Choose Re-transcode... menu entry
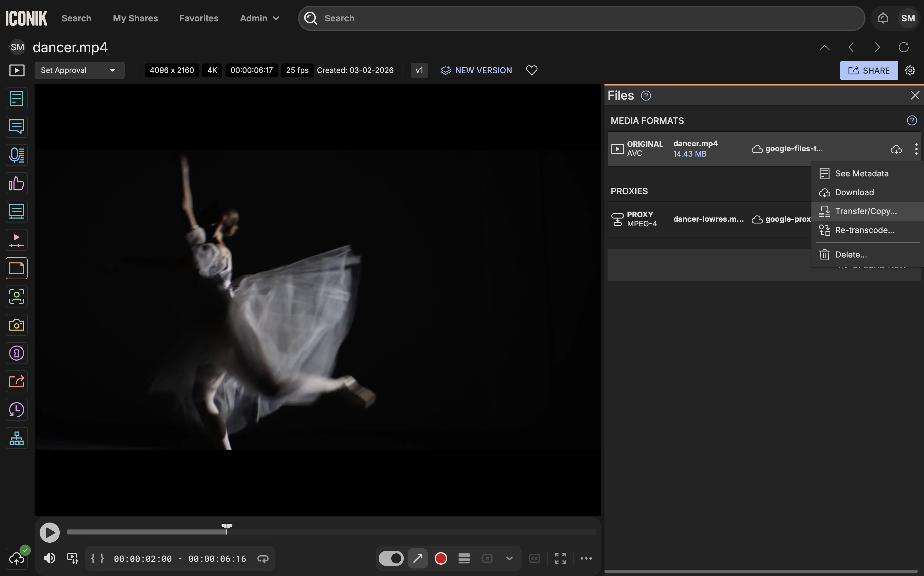Viewport: 924px width, 576px height. [865, 230]
